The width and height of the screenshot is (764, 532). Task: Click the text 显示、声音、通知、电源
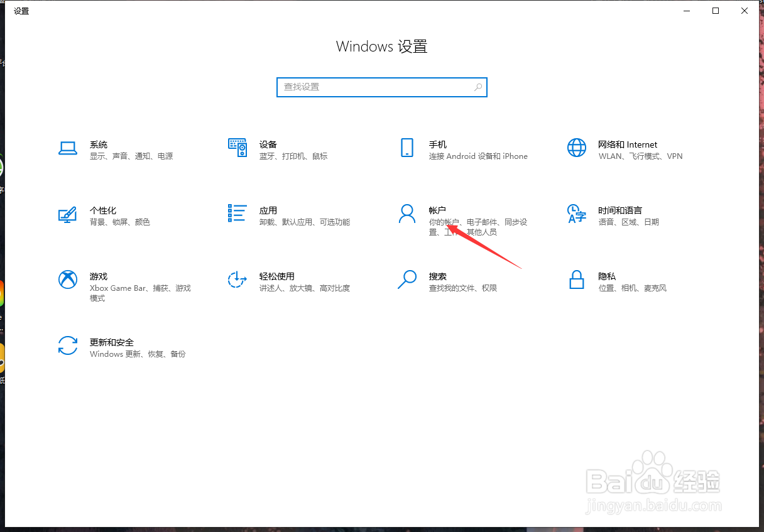coord(131,156)
